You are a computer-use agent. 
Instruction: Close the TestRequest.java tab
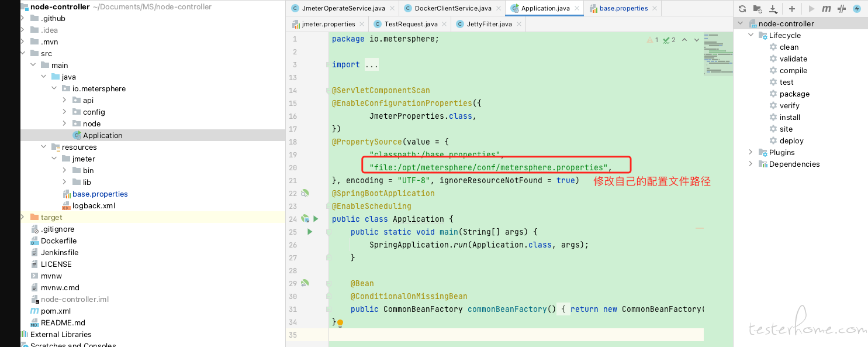[x=445, y=24]
